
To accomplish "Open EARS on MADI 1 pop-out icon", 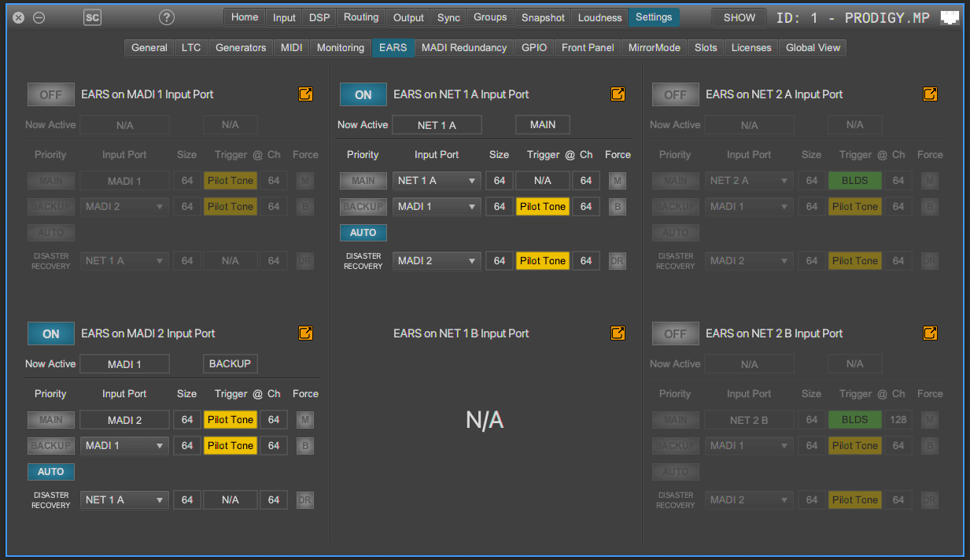I will (x=305, y=94).
